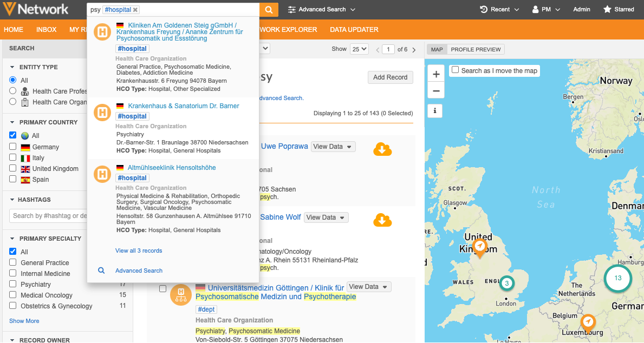Select the Health Care Professional radio option
The height and width of the screenshot is (343, 644).
pyautogui.click(x=12, y=91)
